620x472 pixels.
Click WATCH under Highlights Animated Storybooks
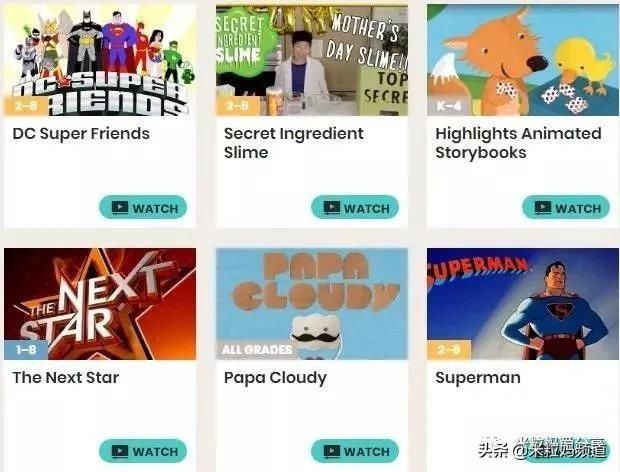tap(566, 207)
